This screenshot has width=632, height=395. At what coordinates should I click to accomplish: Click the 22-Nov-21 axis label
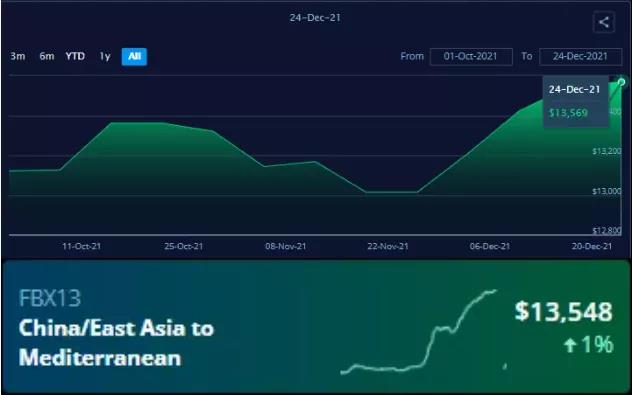point(388,246)
